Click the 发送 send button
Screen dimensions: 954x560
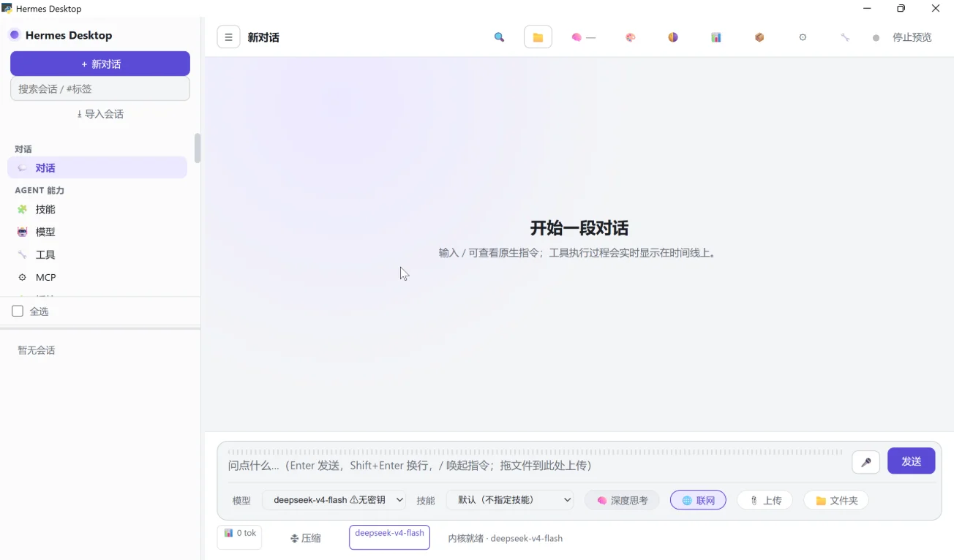(911, 461)
